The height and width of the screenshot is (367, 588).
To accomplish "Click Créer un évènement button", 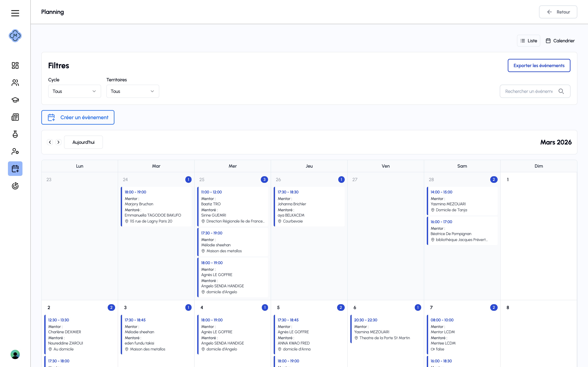I will (78, 118).
